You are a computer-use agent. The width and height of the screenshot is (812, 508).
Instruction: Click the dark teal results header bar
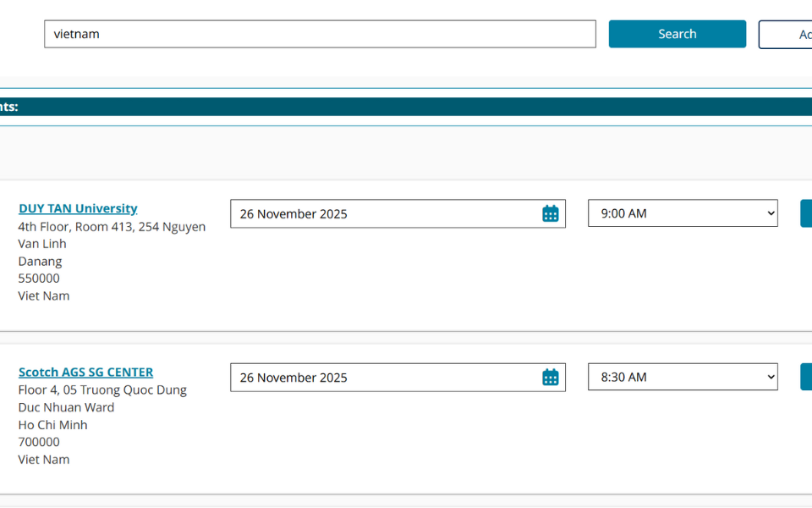click(x=406, y=107)
